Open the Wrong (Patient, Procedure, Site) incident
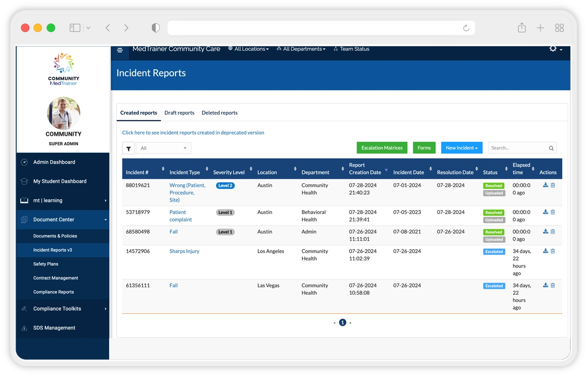588x376 pixels. pyautogui.click(x=187, y=193)
